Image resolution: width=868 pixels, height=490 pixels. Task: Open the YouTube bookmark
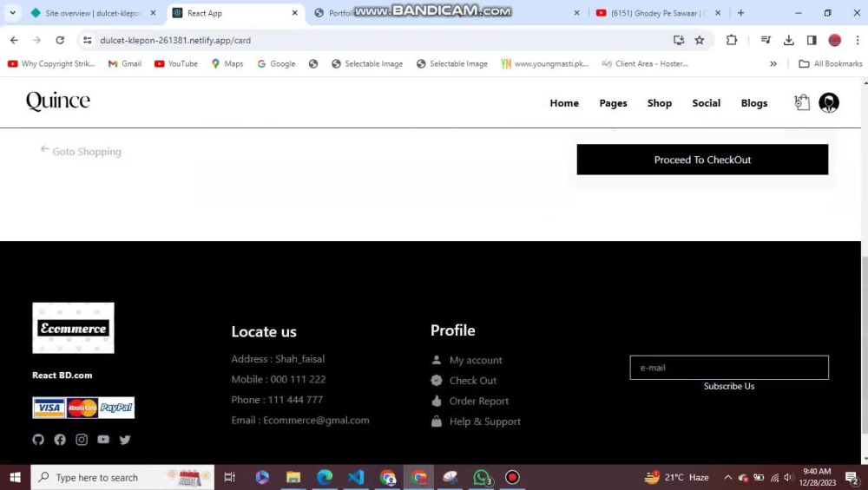click(176, 63)
